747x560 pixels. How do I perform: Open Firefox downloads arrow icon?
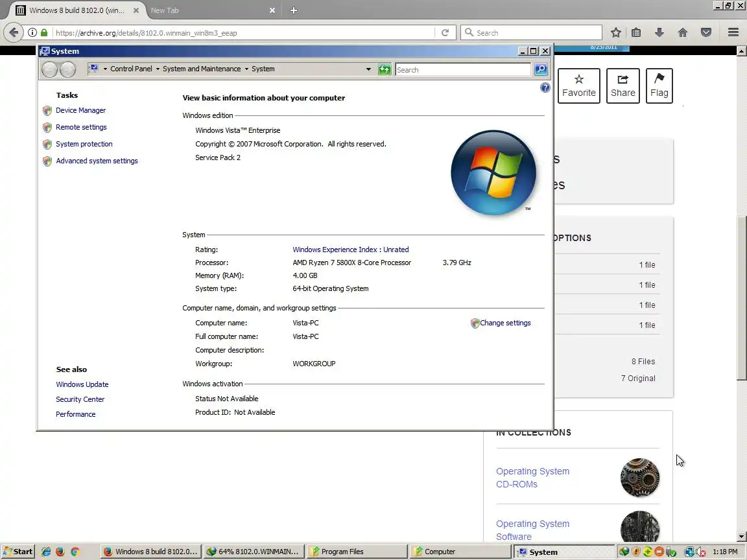point(659,32)
